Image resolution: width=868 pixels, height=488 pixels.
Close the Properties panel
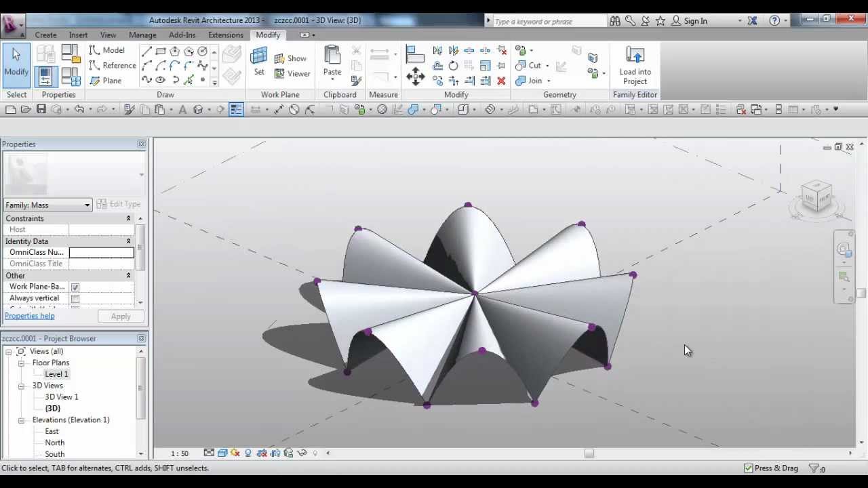pos(141,144)
